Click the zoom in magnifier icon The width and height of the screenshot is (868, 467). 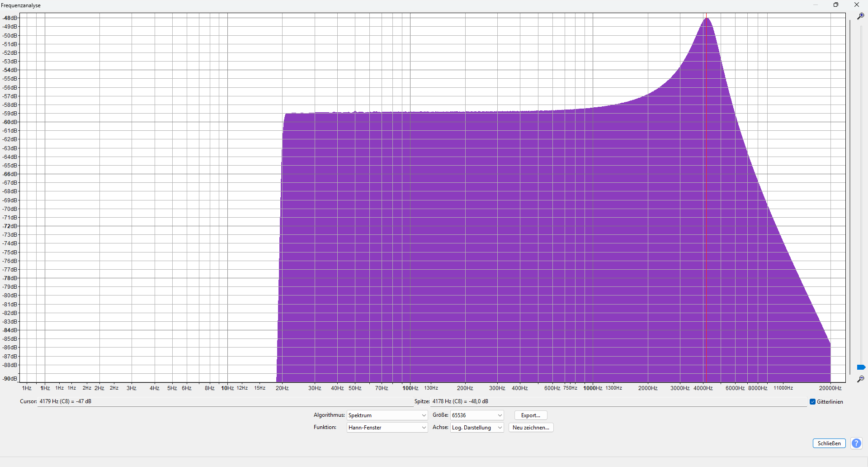(861, 16)
